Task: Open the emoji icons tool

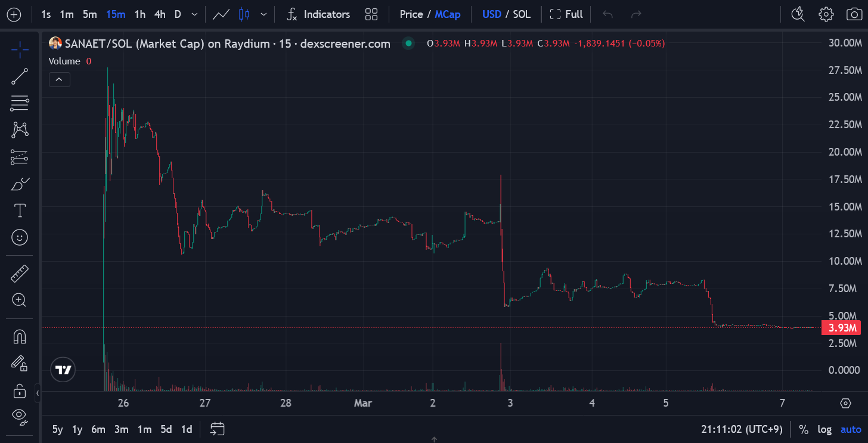Action: pyautogui.click(x=20, y=237)
